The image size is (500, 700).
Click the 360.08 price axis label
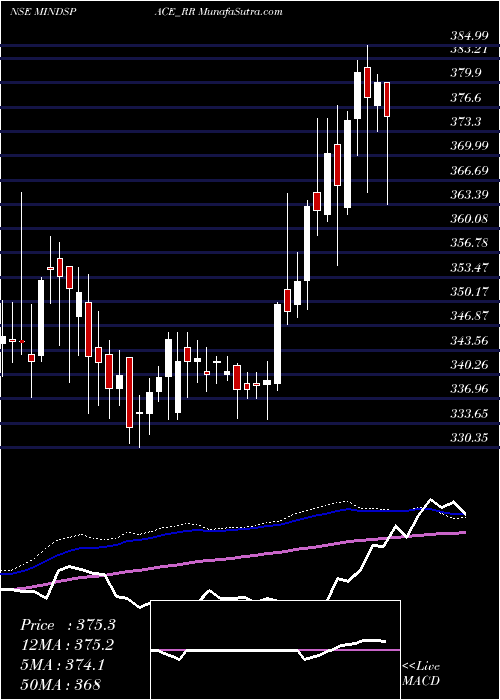click(469, 219)
